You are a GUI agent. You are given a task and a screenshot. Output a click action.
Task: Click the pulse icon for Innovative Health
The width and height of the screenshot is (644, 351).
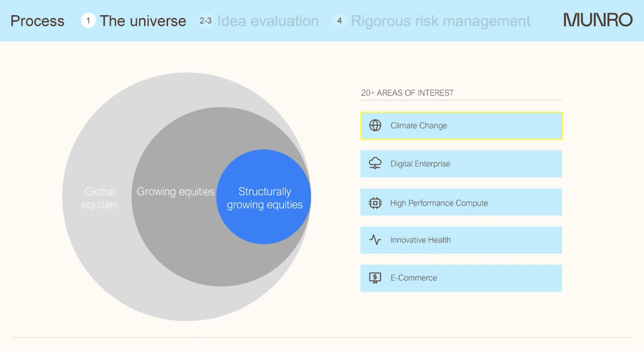tap(375, 240)
